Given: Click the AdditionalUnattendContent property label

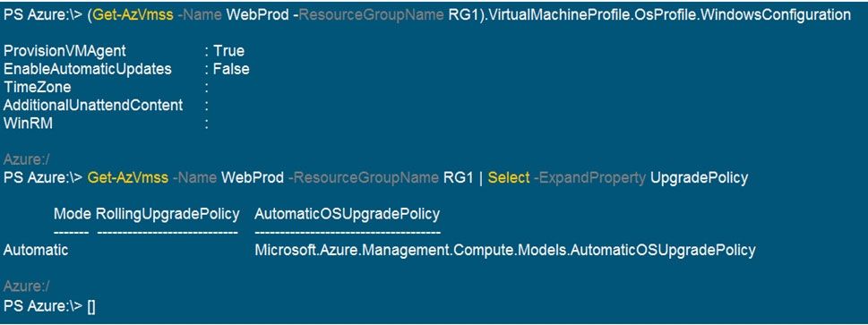Looking at the screenshot, I should 93,105.
